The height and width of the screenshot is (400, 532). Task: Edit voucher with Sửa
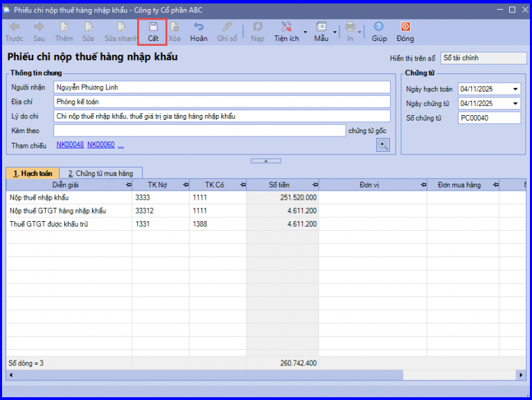(88, 32)
